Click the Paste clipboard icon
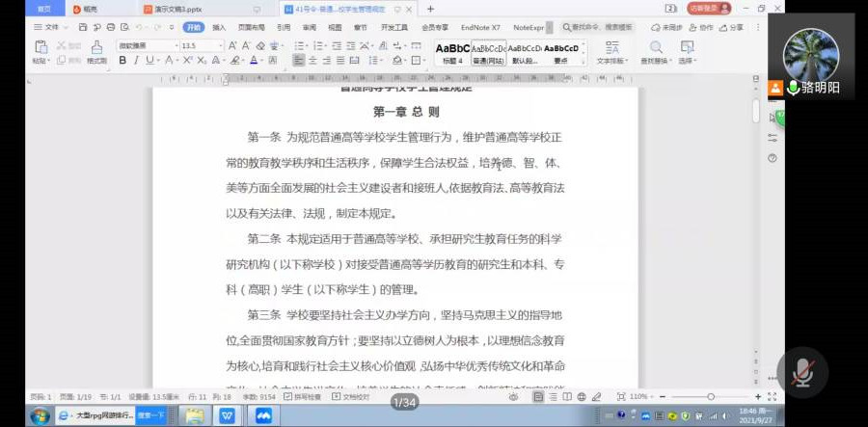This screenshot has width=868, height=427. tap(41, 47)
